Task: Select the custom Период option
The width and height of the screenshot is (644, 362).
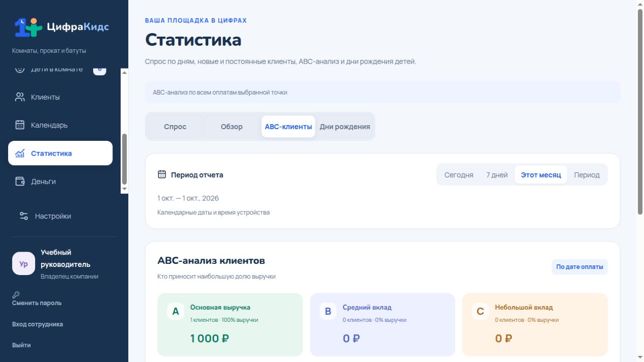Action: click(x=587, y=175)
